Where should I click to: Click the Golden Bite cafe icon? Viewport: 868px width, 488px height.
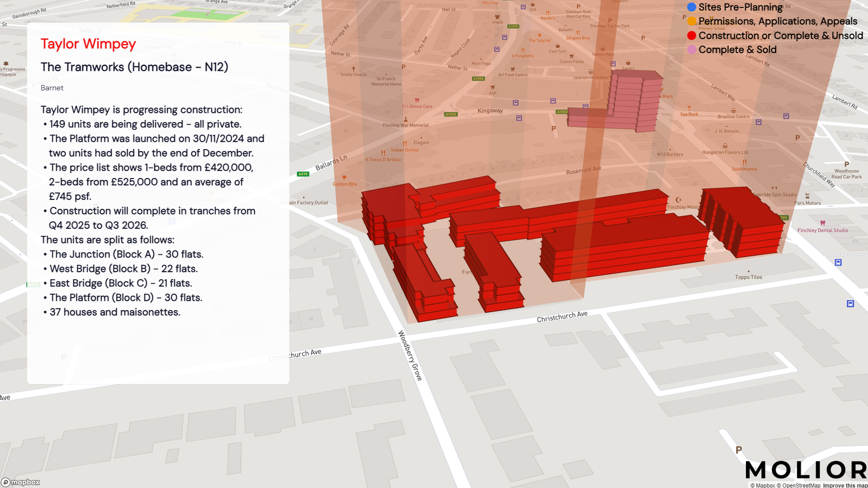[344, 177]
